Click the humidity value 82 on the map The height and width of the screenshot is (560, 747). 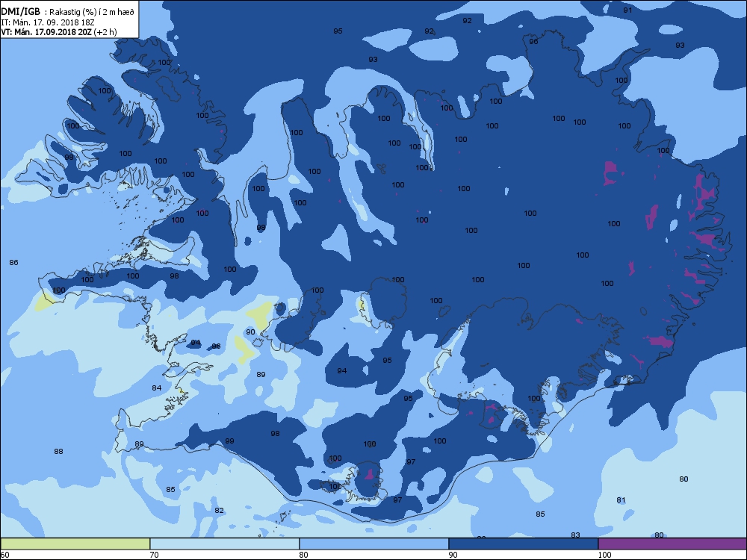click(x=219, y=510)
